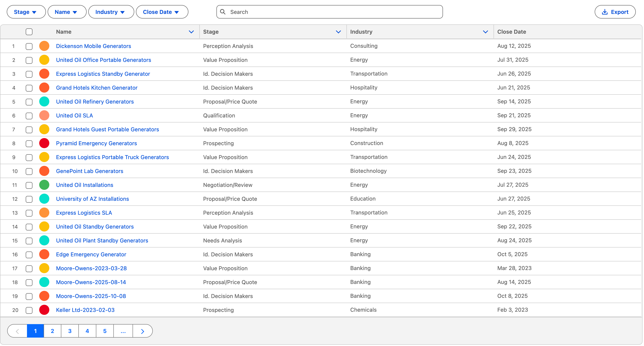This screenshot has width=644, height=346.
Task: Click red circle next to Pyramid Emergency Generators
Action: point(44,143)
